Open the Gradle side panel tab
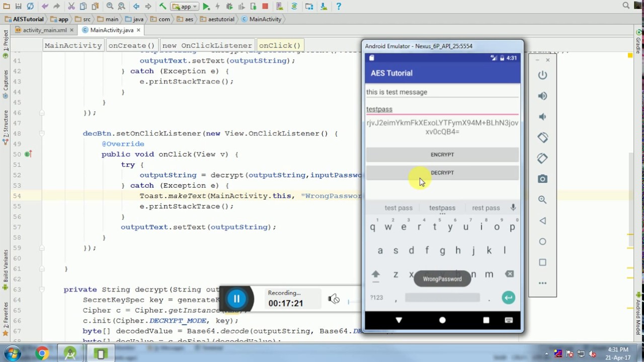The height and width of the screenshot is (362, 644). 638,42
